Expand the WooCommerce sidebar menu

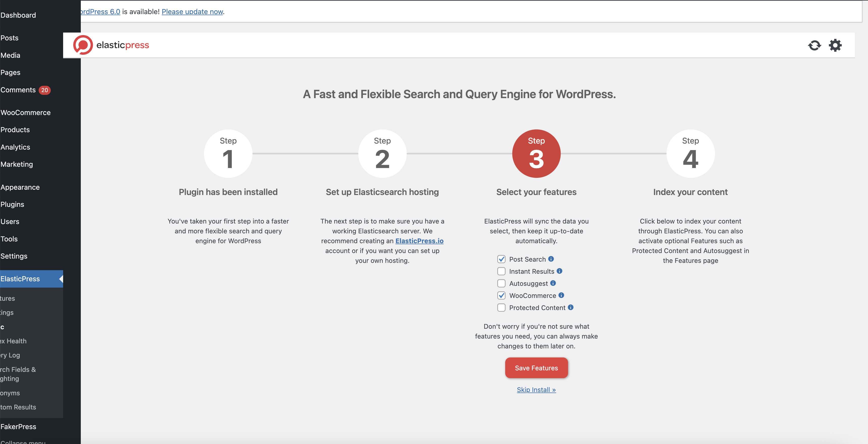click(x=25, y=112)
